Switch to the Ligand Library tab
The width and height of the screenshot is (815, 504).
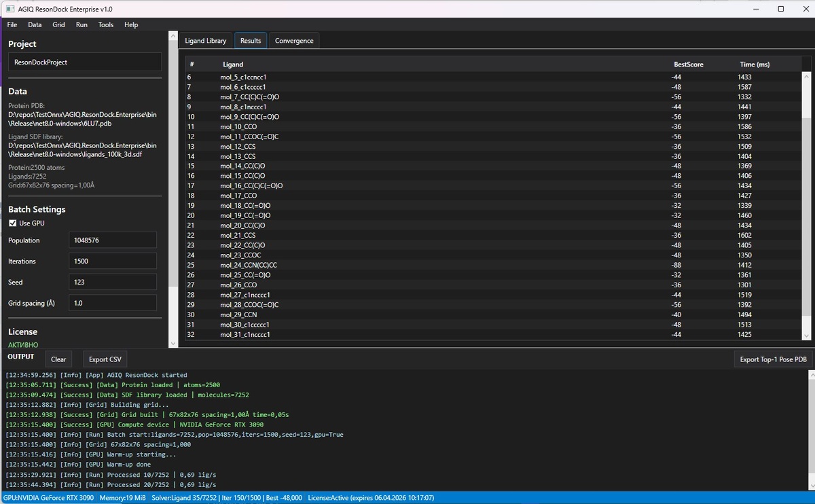coord(206,41)
